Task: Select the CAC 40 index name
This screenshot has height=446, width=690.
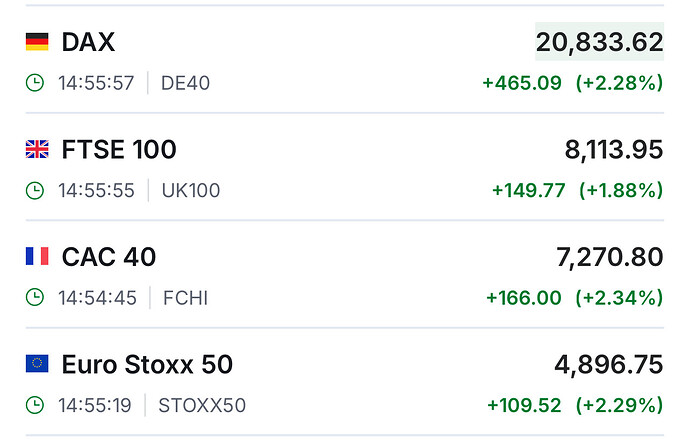Action: click(x=109, y=257)
